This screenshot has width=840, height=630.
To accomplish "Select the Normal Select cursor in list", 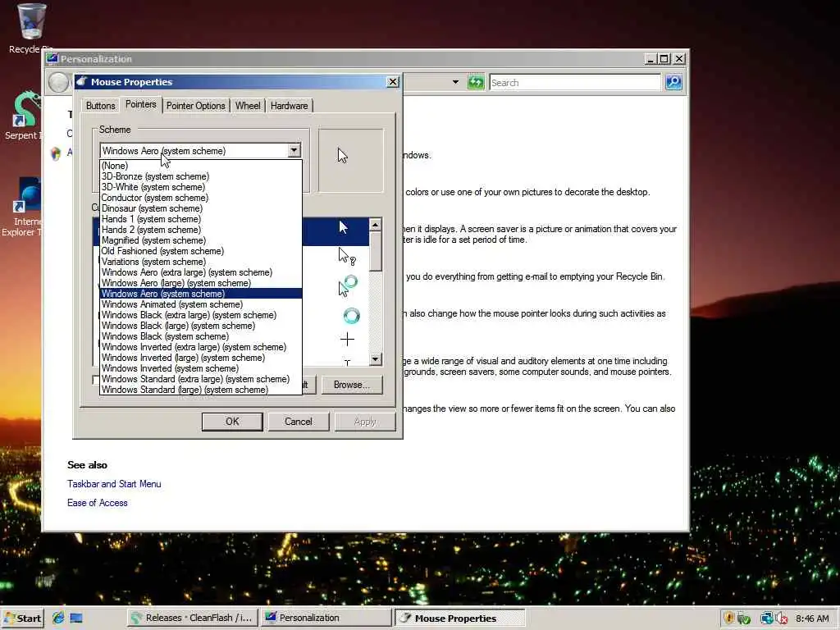I will (344, 228).
